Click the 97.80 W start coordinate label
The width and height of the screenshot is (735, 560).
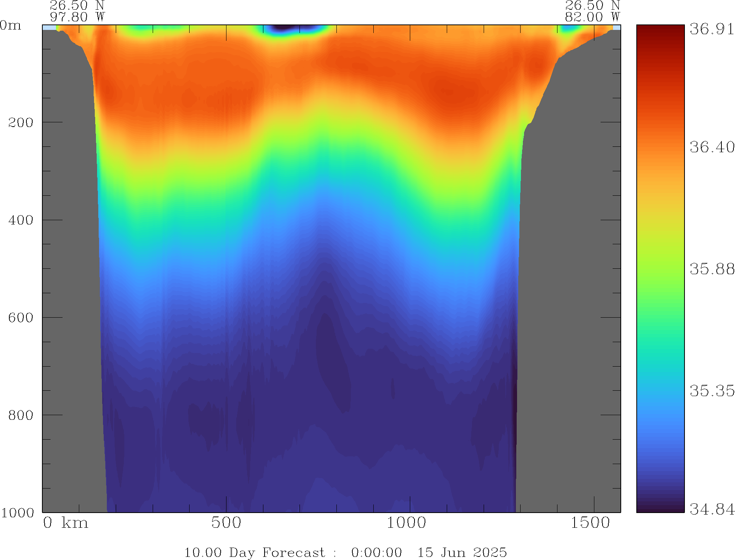[77, 17]
